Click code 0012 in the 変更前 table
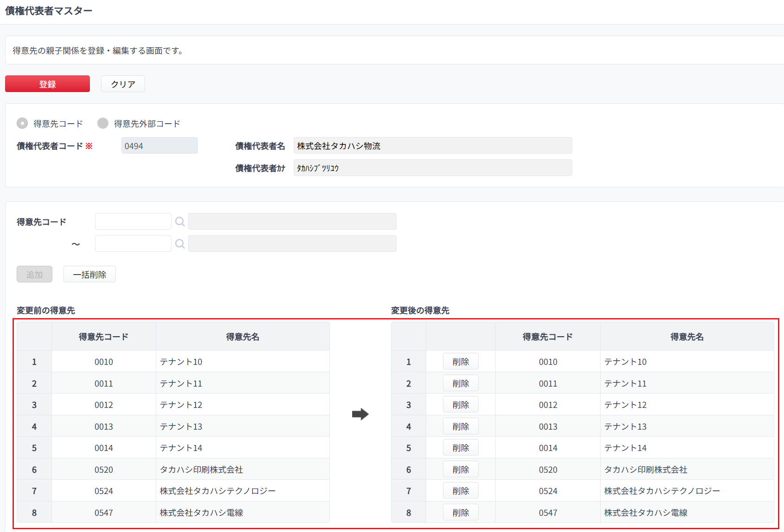This screenshot has height=532, width=784. (x=104, y=405)
